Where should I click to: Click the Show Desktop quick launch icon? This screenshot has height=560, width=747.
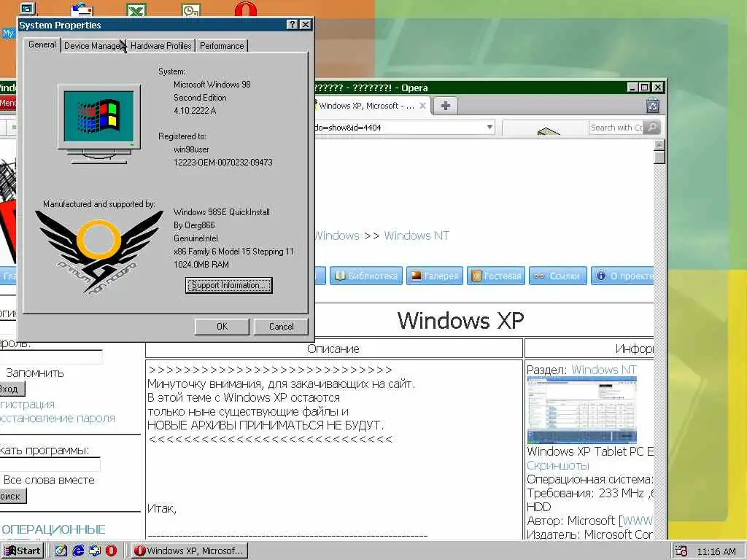tap(61, 551)
